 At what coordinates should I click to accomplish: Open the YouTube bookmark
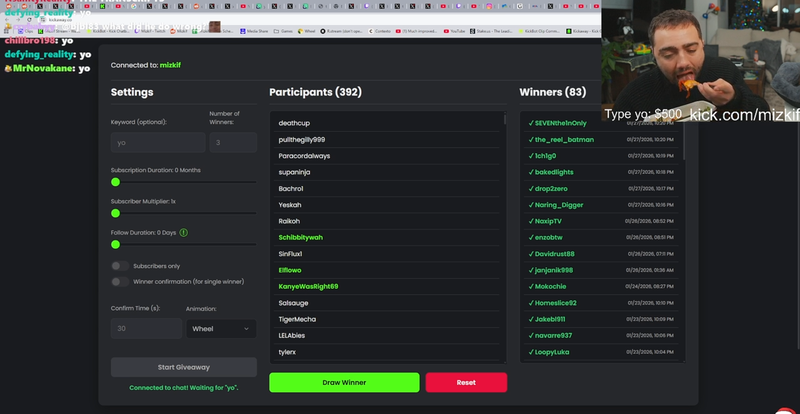point(454,31)
